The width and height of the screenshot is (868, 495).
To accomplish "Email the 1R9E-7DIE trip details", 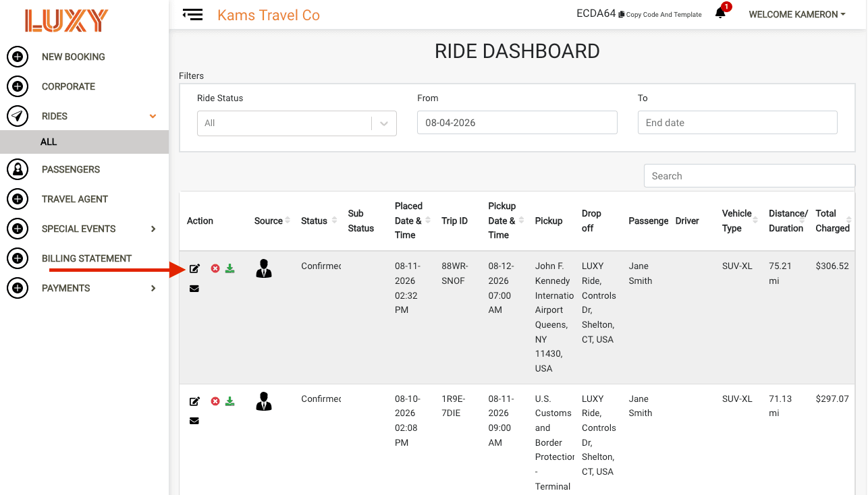I will click(x=194, y=421).
